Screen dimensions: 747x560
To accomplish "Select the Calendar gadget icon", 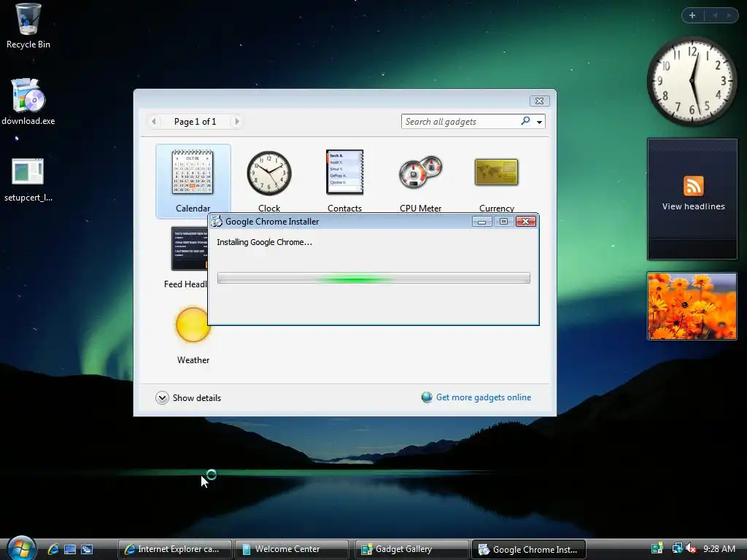I will (193, 172).
